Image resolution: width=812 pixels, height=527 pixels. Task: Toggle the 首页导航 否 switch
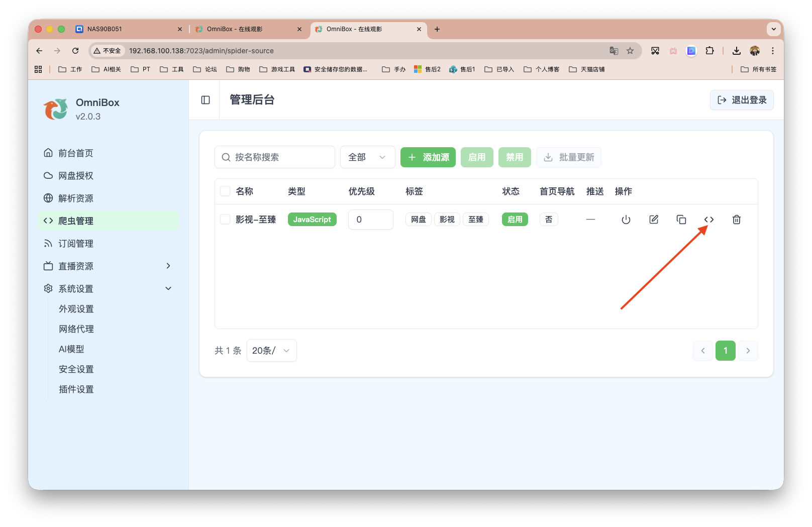point(549,220)
